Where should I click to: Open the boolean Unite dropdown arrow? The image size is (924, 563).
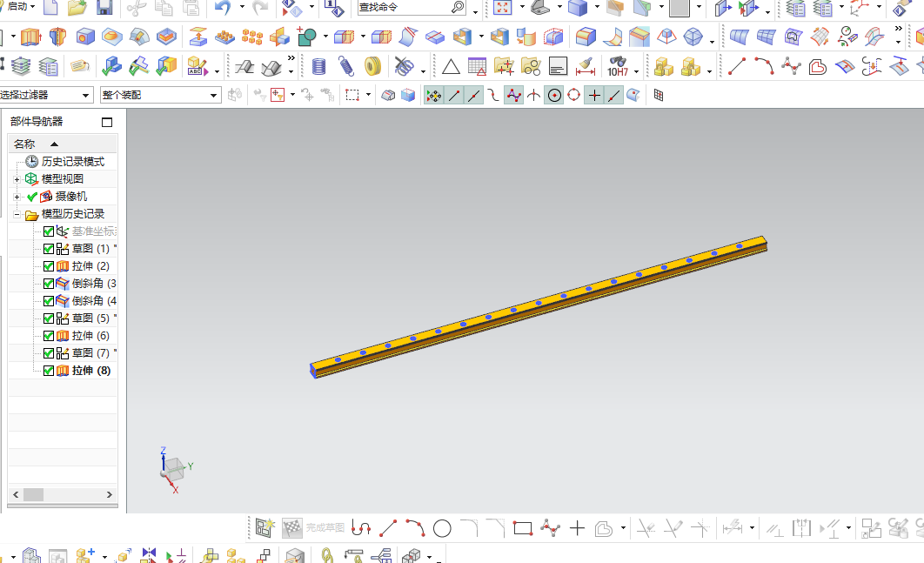coord(325,37)
